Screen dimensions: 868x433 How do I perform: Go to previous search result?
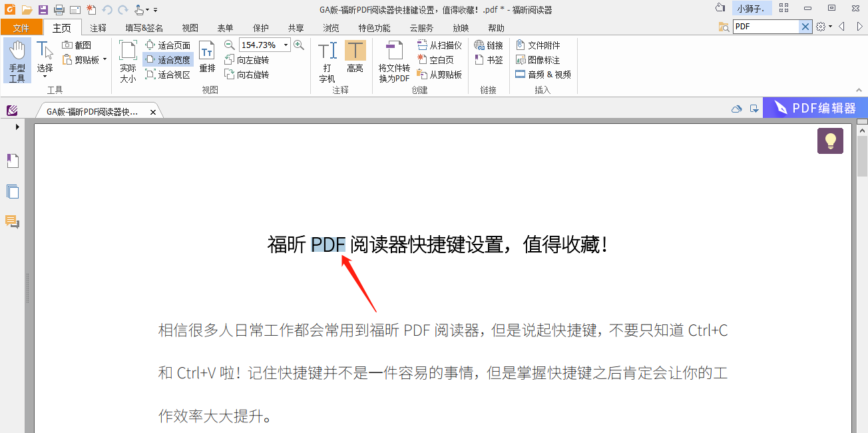(842, 27)
